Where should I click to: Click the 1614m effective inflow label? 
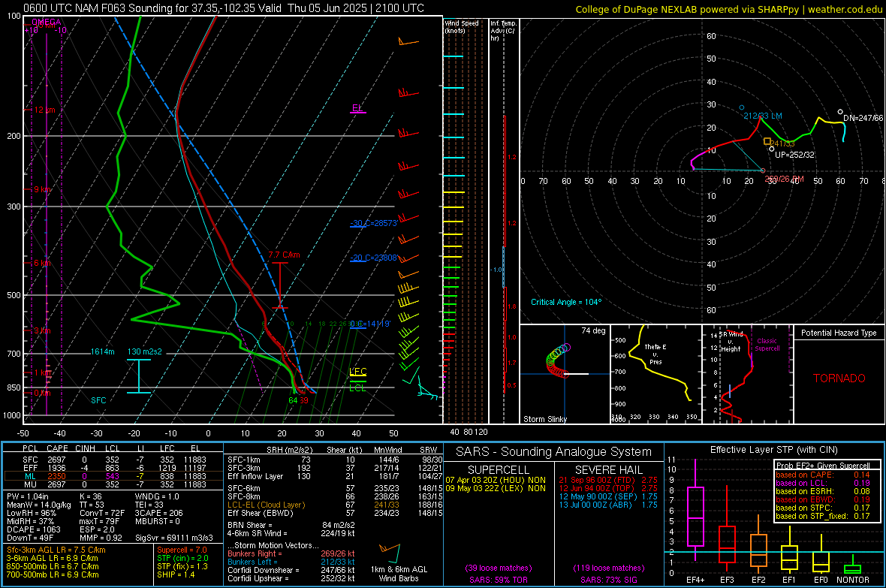click(102, 351)
